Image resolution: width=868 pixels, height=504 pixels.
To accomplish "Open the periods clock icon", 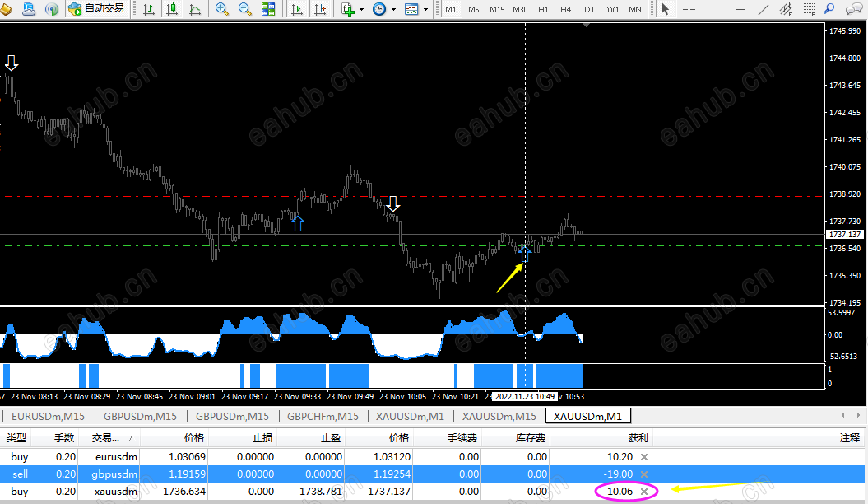I will tap(379, 9).
